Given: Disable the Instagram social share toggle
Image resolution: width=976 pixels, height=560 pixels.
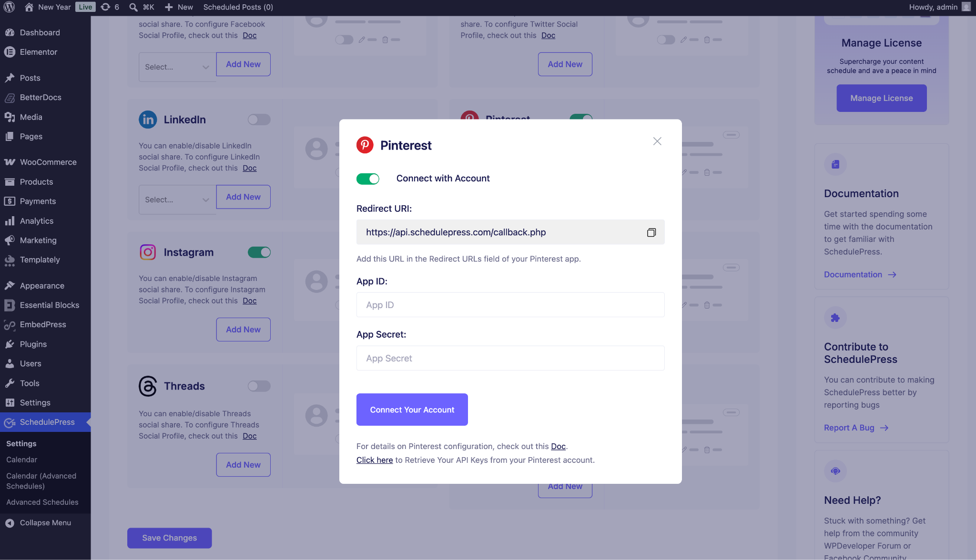Looking at the screenshot, I should [259, 252].
